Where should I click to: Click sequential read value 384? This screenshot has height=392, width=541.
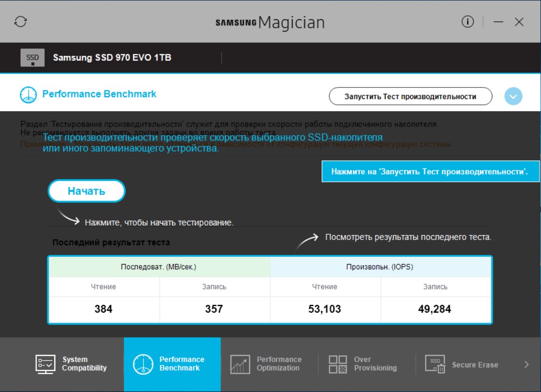click(103, 309)
